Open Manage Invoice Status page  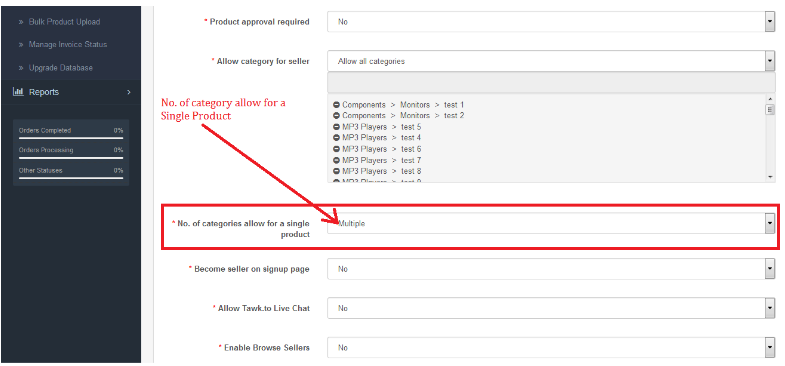click(x=68, y=45)
